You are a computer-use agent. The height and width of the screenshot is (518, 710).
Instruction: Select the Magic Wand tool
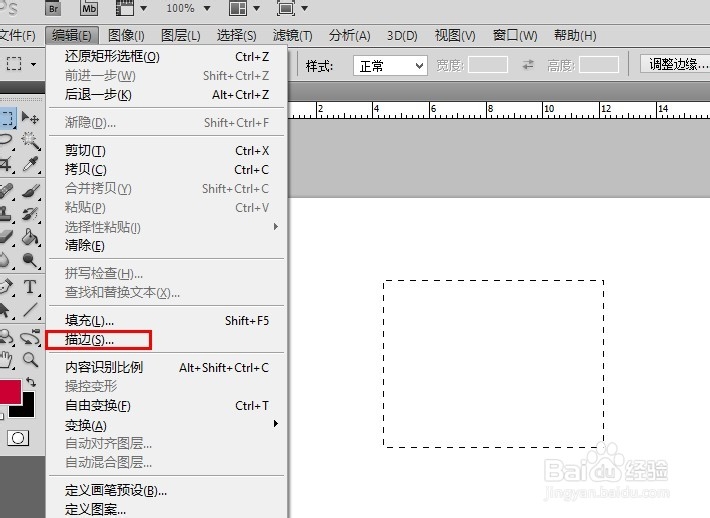[30, 140]
